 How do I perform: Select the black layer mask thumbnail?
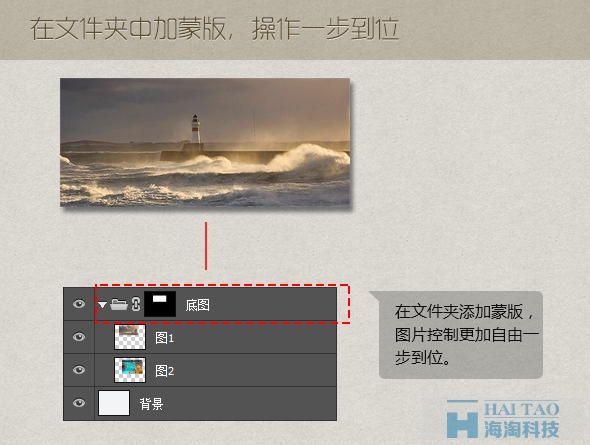(x=160, y=304)
